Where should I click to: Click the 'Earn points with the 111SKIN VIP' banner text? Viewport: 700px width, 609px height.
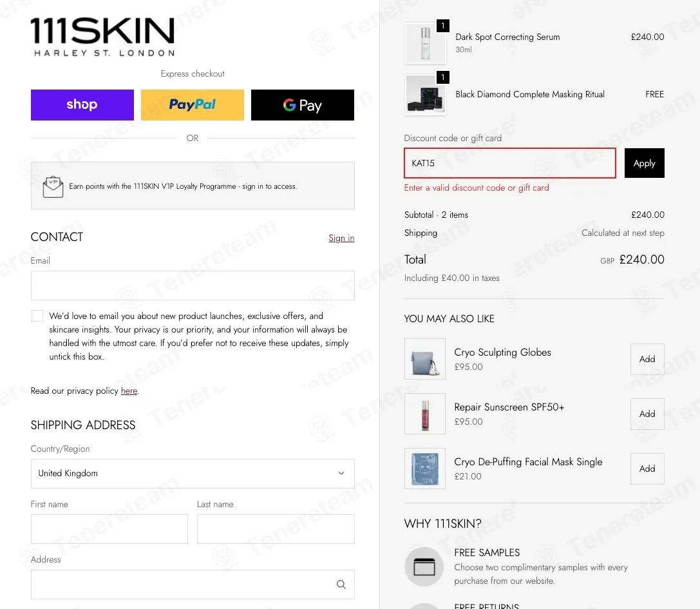pyautogui.click(x=183, y=186)
